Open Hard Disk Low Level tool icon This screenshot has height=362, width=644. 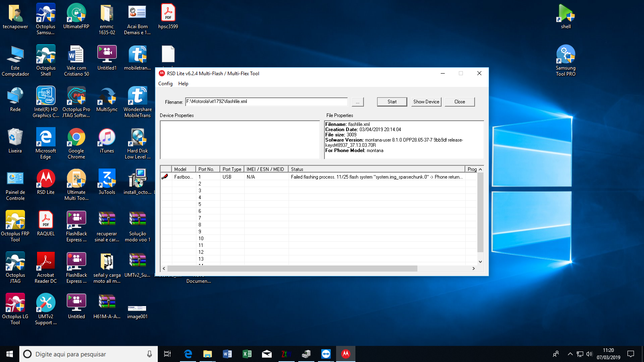(138, 143)
